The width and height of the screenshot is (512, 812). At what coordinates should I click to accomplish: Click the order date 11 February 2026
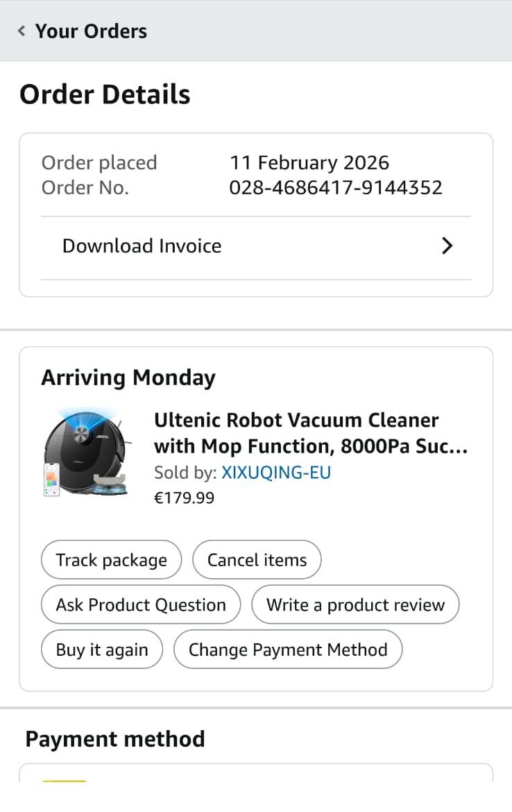309,162
